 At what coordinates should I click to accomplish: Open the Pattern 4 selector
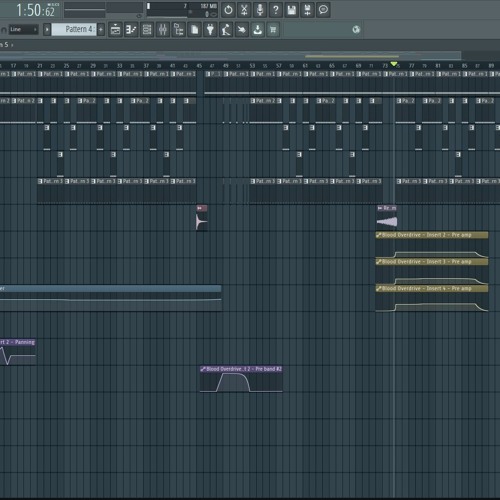click(74, 29)
